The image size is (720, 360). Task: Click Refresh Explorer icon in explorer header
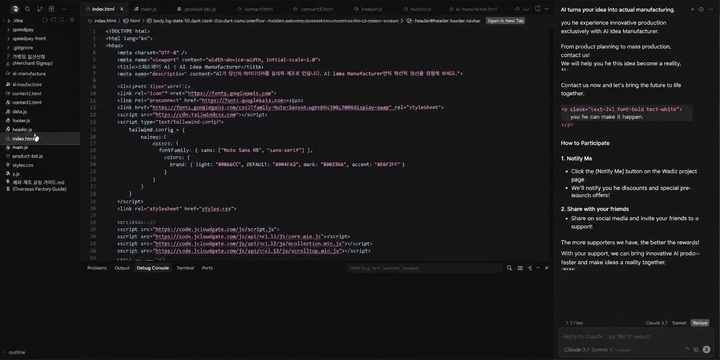pos(62,20)
